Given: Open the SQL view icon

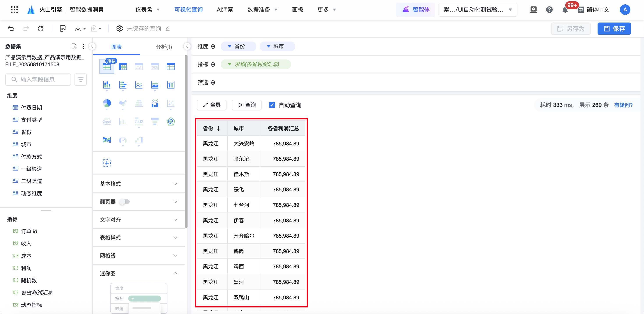Looking at the screenshot, I should (x=63, y=28).
